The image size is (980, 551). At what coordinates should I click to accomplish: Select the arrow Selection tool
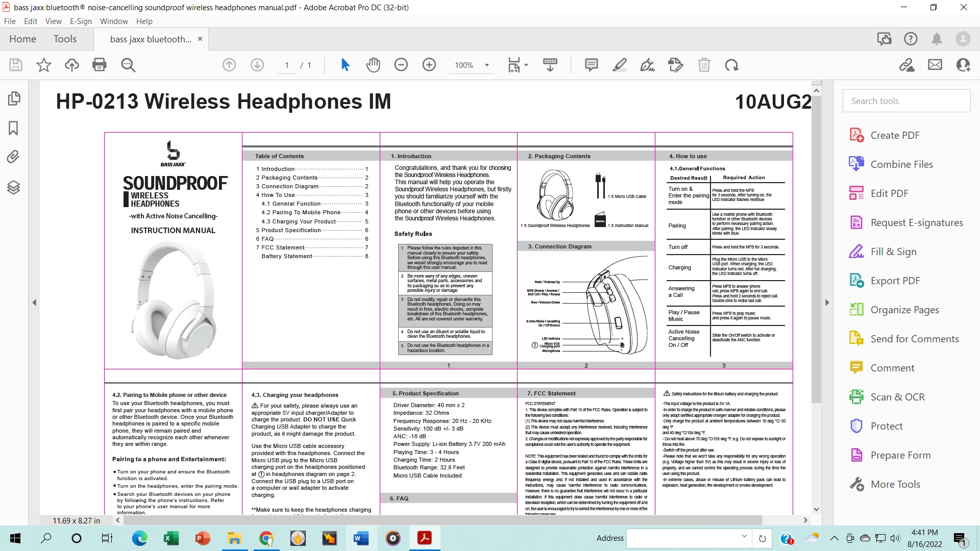click(x=345, y=65)
